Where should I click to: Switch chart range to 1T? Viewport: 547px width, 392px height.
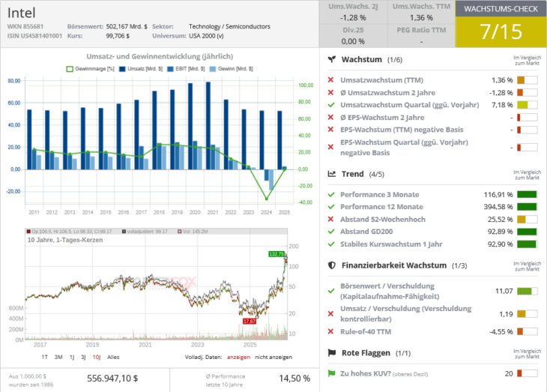45,357
